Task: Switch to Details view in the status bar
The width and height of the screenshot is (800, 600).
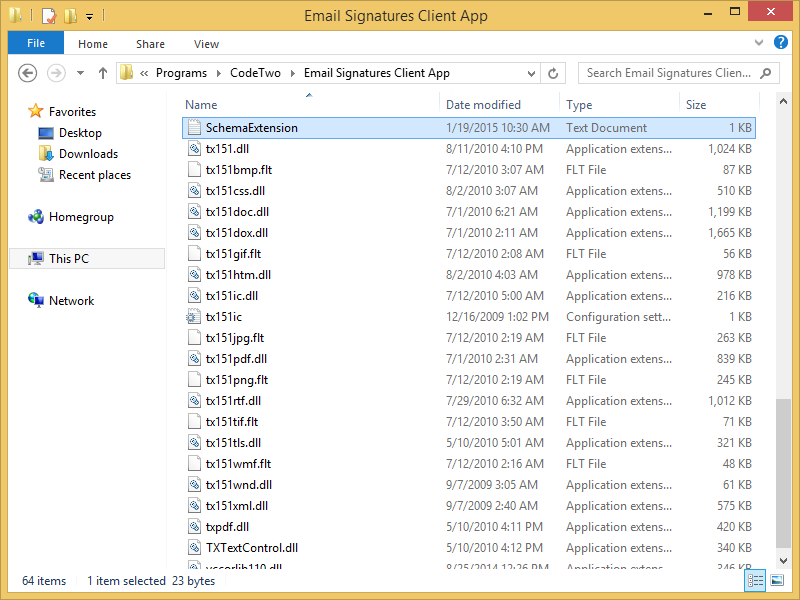Action: click(755, 580)
